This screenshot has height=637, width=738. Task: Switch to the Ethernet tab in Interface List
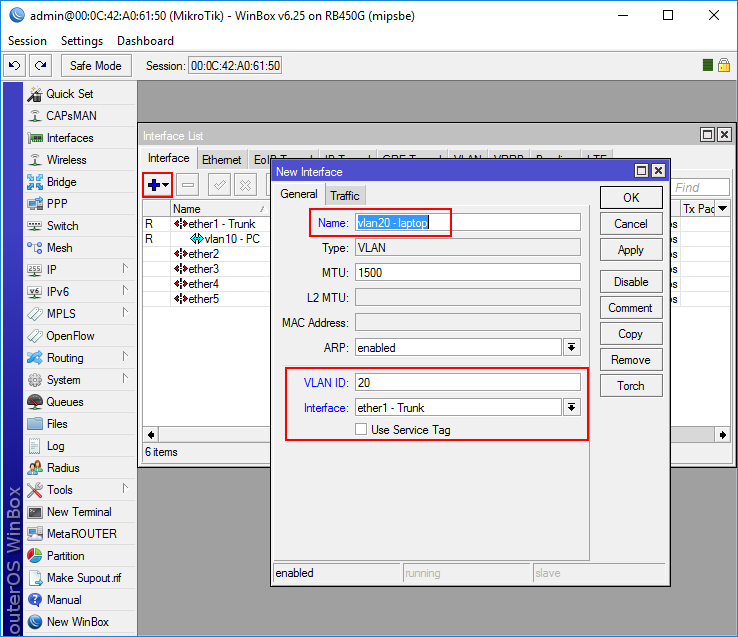(221, 160)
